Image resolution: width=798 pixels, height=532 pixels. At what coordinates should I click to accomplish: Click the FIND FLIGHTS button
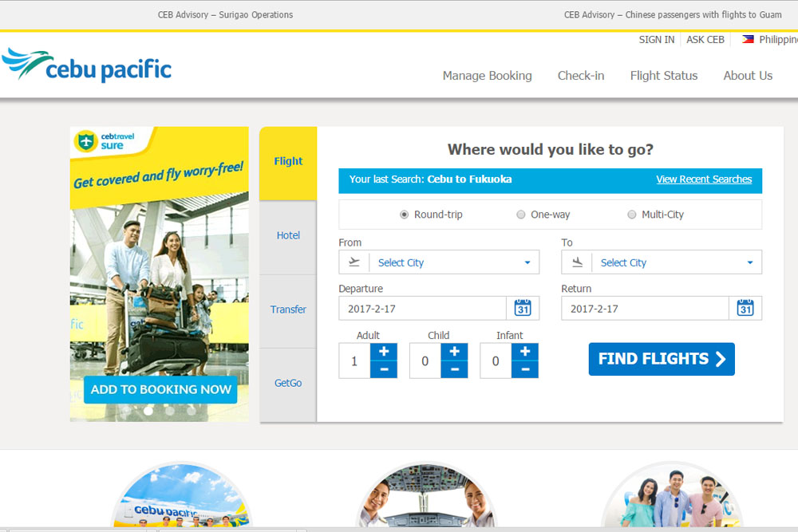tap(662, 359)
